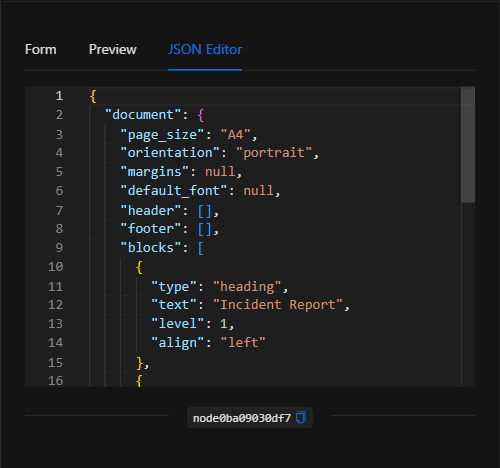Click the opening bracket after "blocks"

pyautogui.click(x=201, y=248)
